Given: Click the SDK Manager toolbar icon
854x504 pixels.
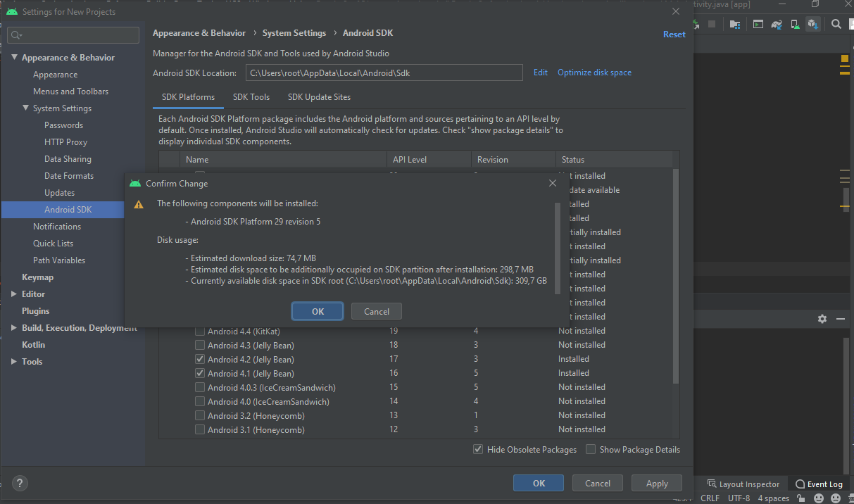Looking at the screenshot, I should (813, 24).
